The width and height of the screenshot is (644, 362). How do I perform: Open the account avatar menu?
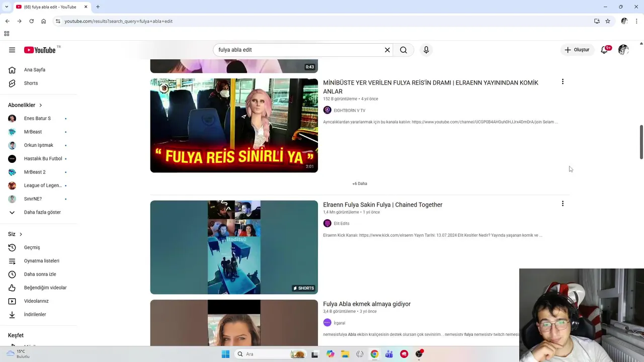tap(623, 50)
